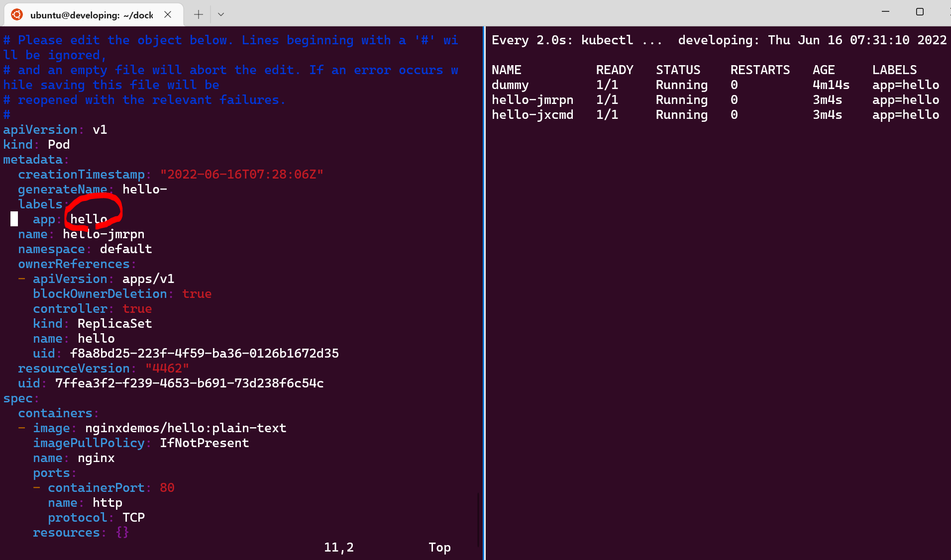The image size is (951, 560).
Task: Click the 'Top' scroll indicator in vim
Action: tap(440, 548)
